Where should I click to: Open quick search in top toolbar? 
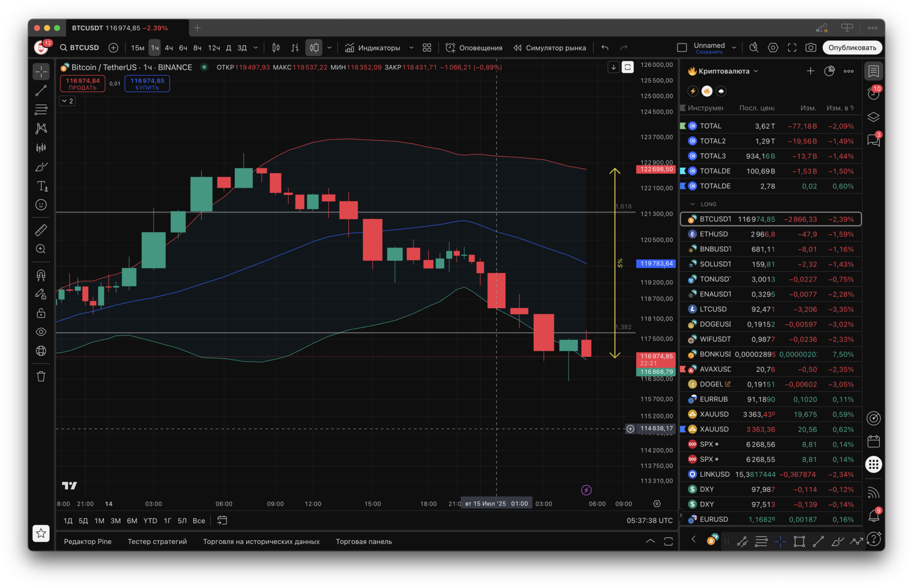754,48
